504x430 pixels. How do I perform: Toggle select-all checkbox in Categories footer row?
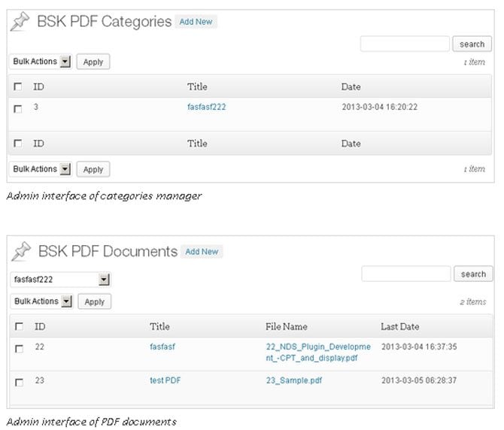(x=18, y=143)
